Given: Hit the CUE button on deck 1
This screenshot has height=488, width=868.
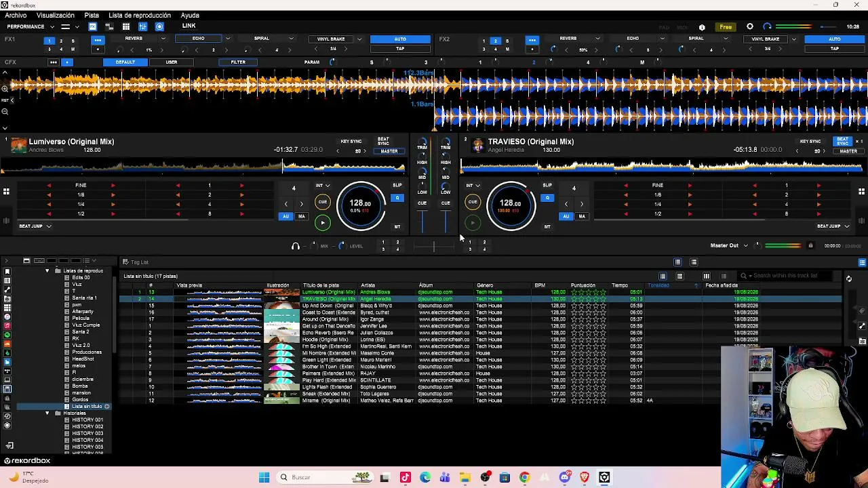Looking at the screenshot, I should pos(323,202).
